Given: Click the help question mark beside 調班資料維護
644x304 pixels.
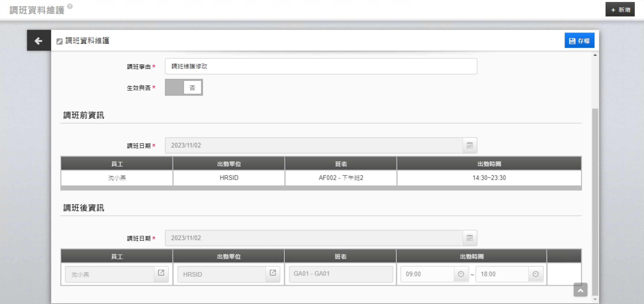Looking at the screenshot, I should (x=70, y=6).
